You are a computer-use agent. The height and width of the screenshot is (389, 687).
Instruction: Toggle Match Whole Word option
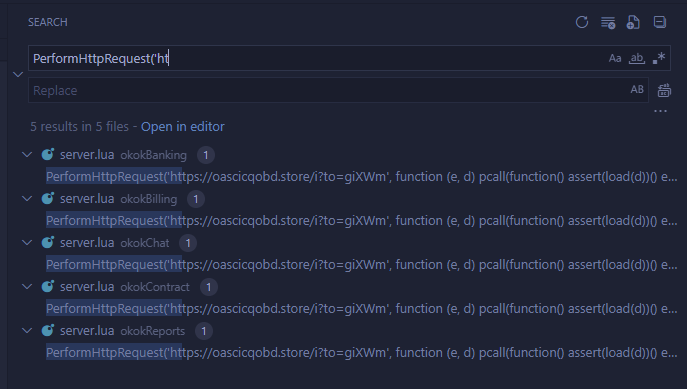[x=637, y=58]
